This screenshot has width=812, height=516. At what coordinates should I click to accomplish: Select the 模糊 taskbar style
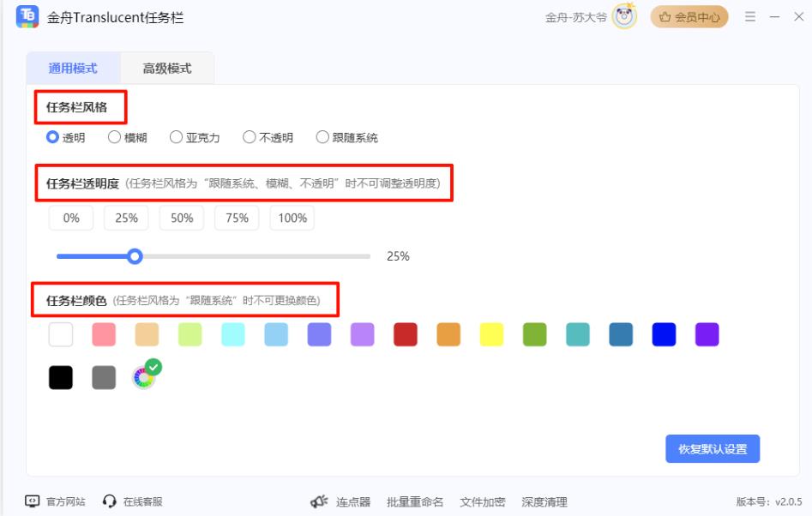point(128,137)
